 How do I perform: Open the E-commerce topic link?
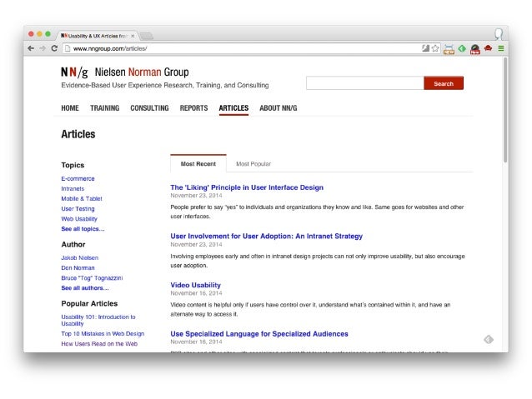pyautogui.click(x=78, y=178)
